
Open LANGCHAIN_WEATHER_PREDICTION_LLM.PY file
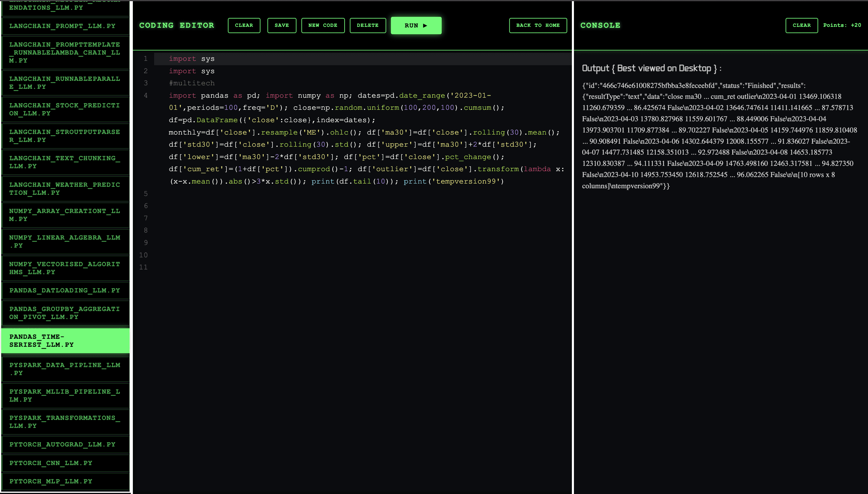(66, 189)
